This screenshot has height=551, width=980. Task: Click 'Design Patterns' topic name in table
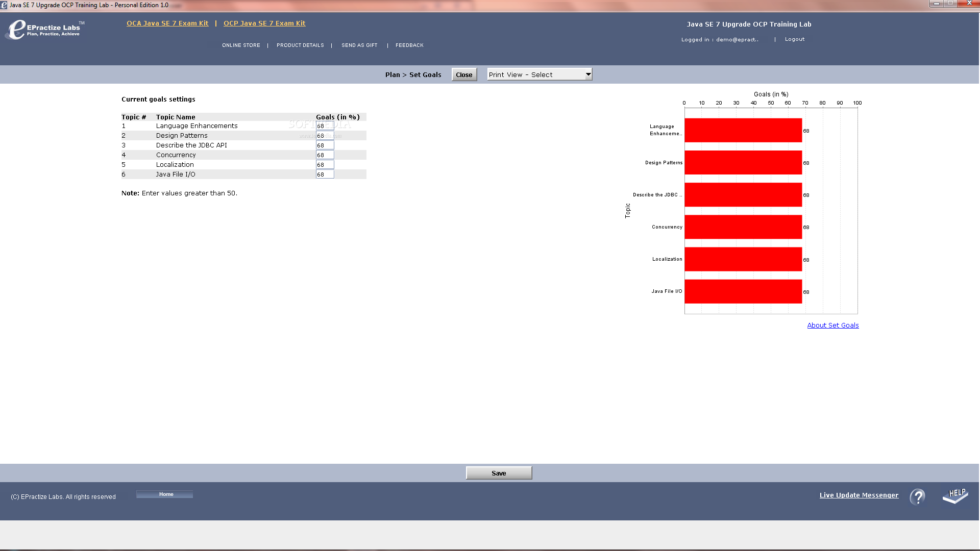click(x=182, y=136)
